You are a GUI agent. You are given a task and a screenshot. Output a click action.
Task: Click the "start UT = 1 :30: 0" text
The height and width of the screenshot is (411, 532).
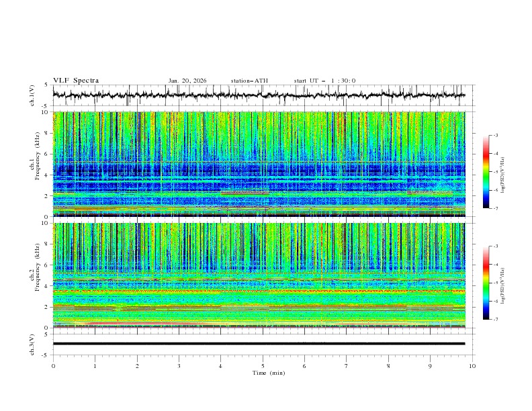[324, 81]
